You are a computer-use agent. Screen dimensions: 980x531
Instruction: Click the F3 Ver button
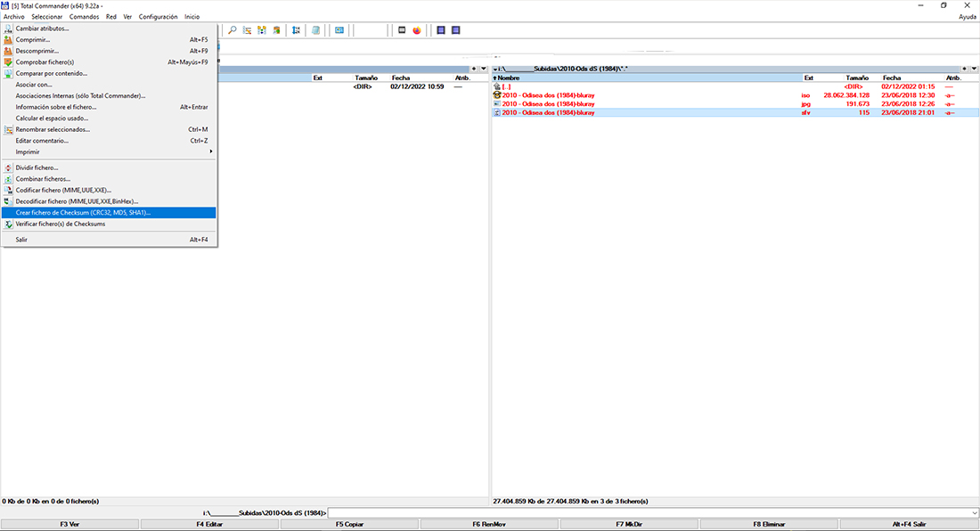point(69,524)
